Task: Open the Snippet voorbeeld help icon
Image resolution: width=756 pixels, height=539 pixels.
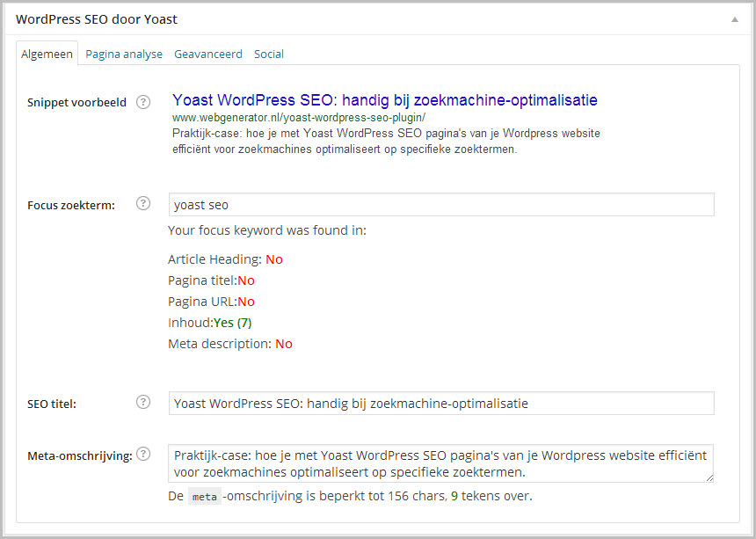Action: (x=142, y=102)
